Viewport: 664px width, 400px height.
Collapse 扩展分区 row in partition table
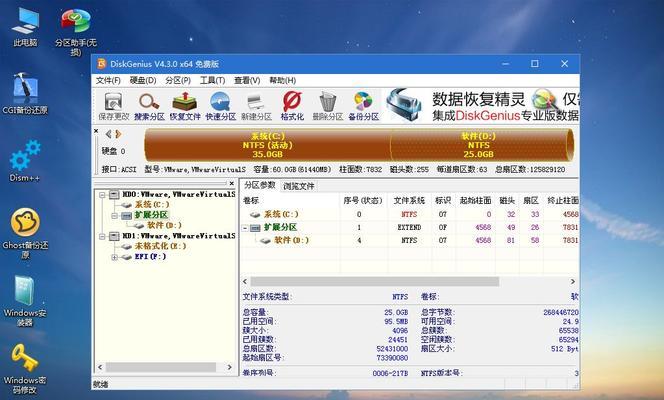(x=245, y=228)
